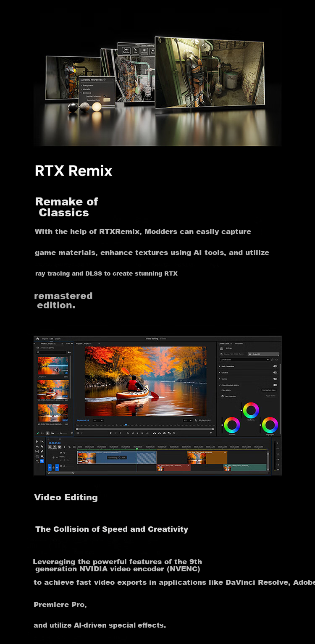The width and height of the screenshot is (315, 644).
Task: Select the orange clip on Video 2 track
Action: pos(207,457)
